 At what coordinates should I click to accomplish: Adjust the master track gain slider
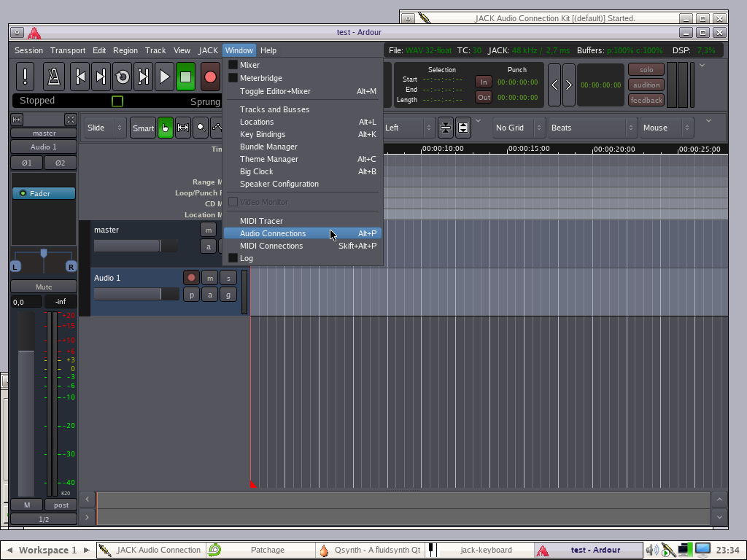point(136,246)
